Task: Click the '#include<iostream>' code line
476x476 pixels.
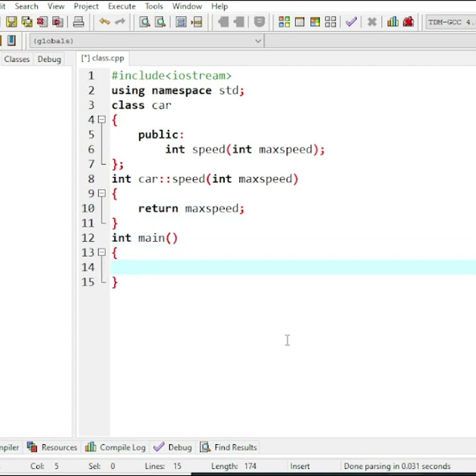Action: pos(171,75)
